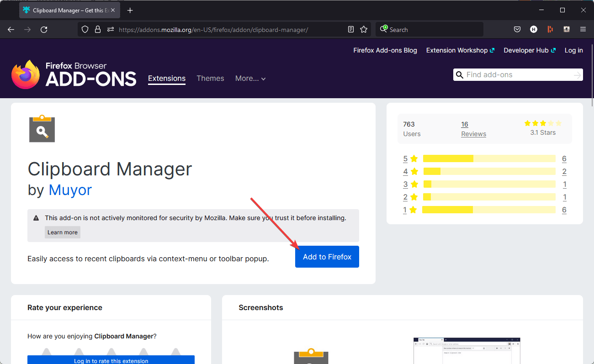Expand the More... dropdown menu
This screenshot has width=594, height=364.
tap(250, 79)
